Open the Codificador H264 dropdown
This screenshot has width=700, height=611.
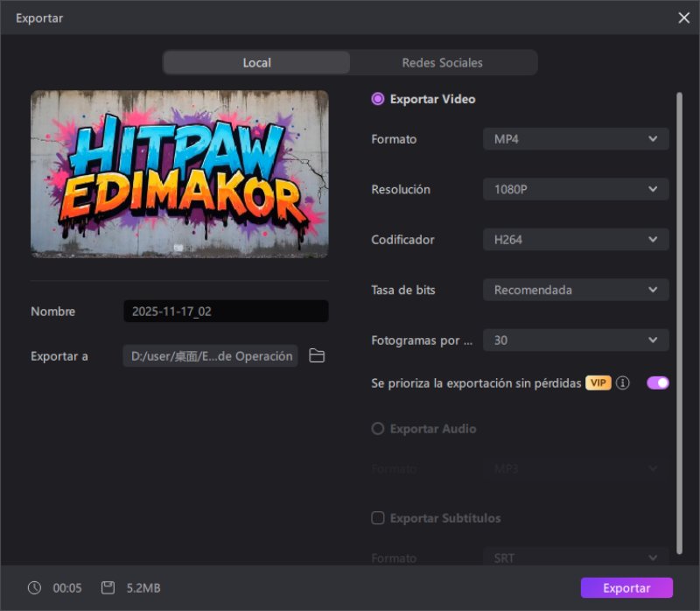coord(576,240)
